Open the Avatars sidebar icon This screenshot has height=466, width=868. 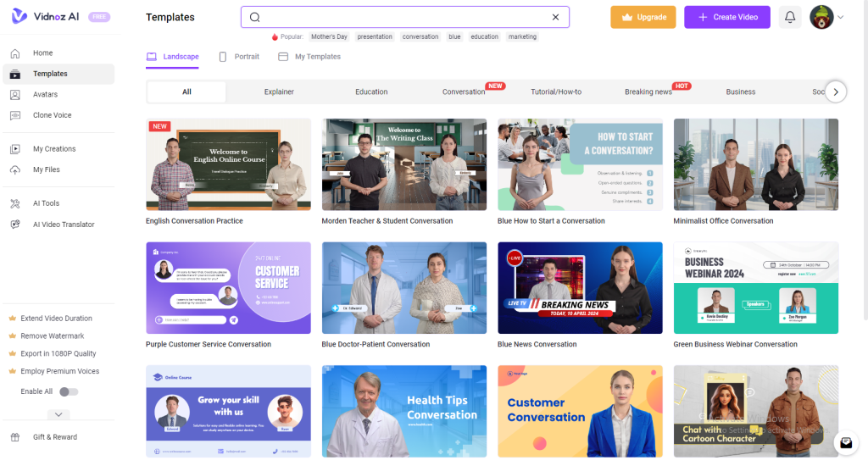pos(15,94)
